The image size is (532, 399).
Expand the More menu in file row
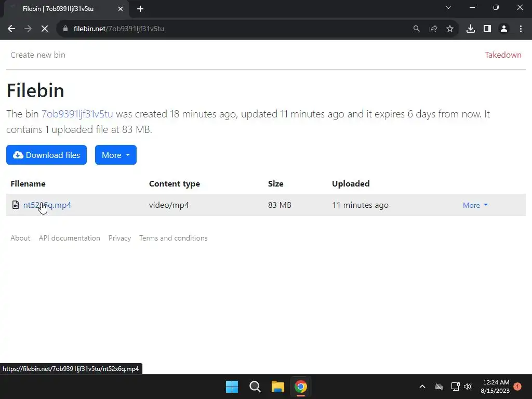475,205
